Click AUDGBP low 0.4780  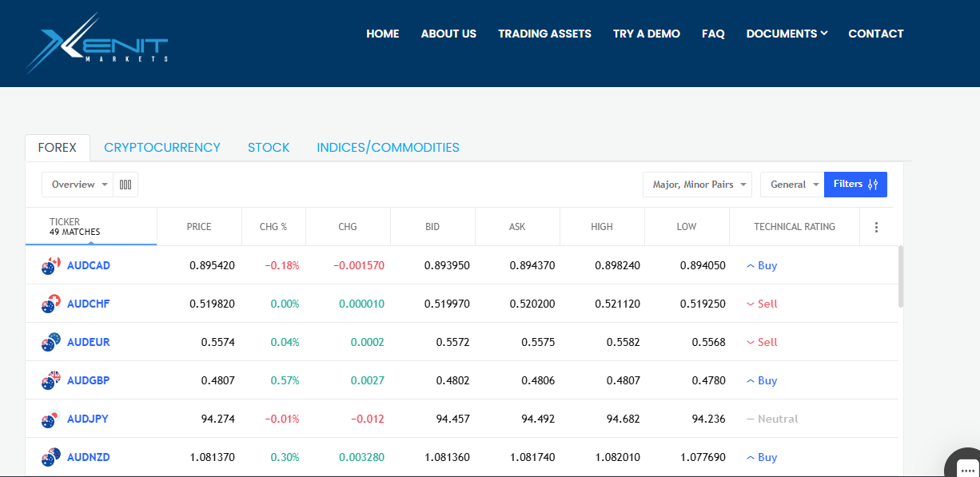[x=708, y=380]
